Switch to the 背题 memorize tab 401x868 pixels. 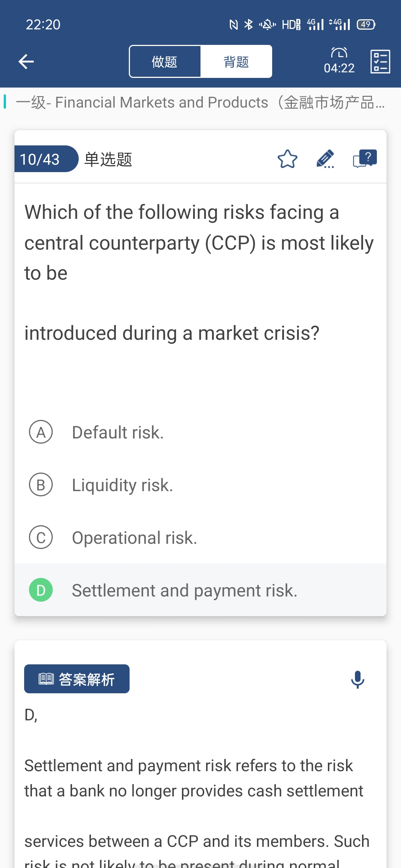pos(236,62)
